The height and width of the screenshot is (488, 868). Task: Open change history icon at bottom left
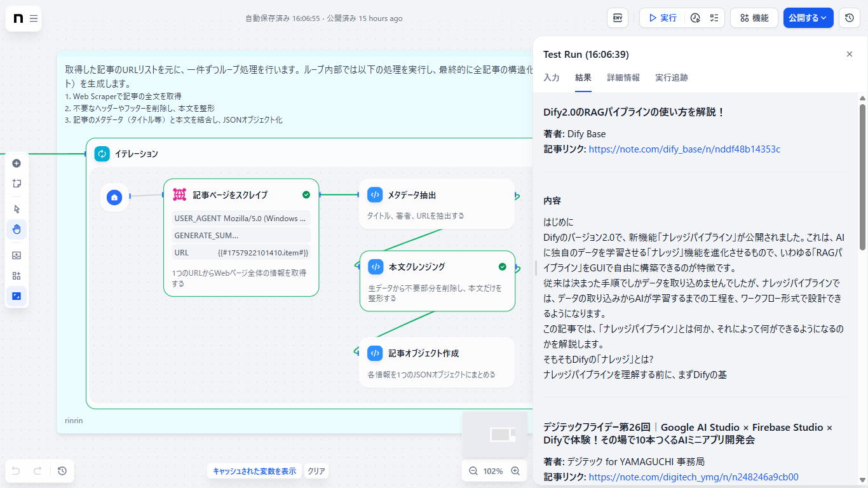pos(62,471)
